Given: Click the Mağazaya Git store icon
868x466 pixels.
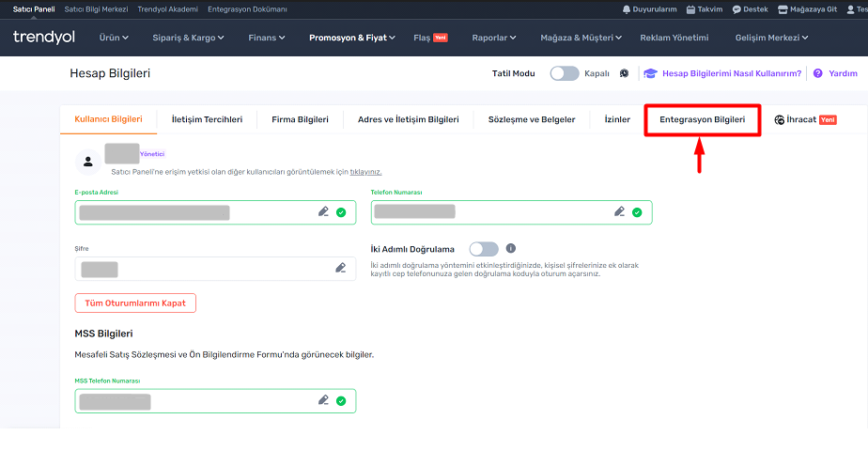Looking at the screenshot, I should tap(783, 9).
